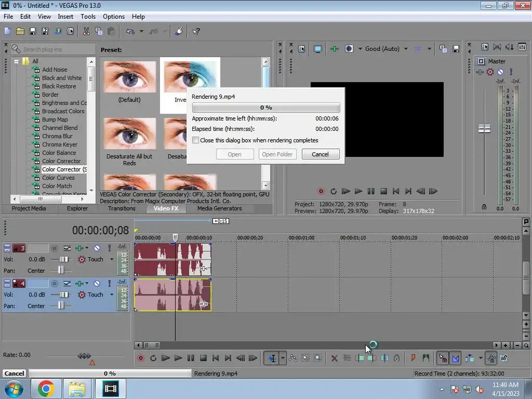Click Go to End in timeline transport

pyautogui.click(x=228, y=358)
